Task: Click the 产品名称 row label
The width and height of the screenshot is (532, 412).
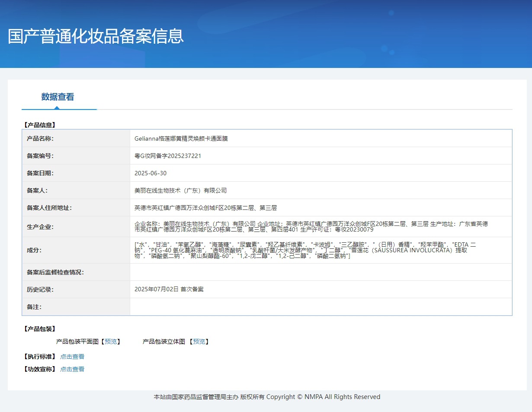Action: point(40,138)
